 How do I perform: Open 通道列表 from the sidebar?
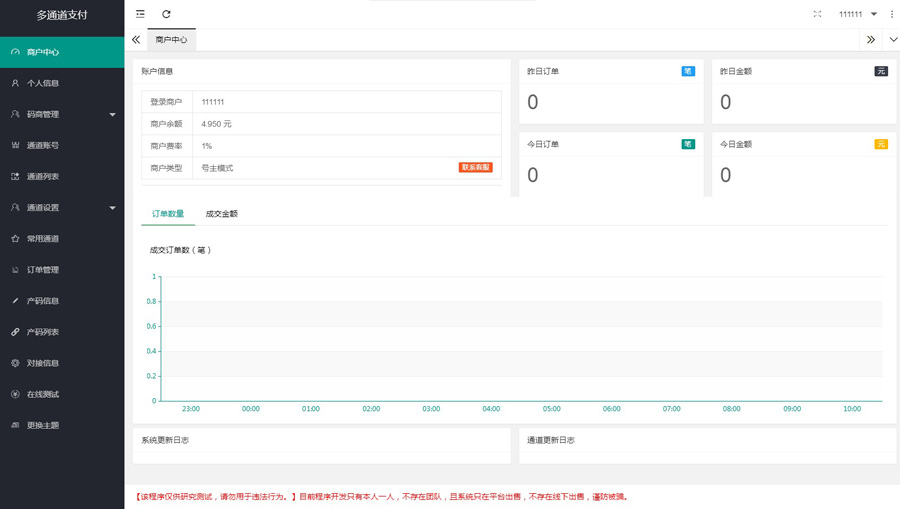(x=43, y=176)
